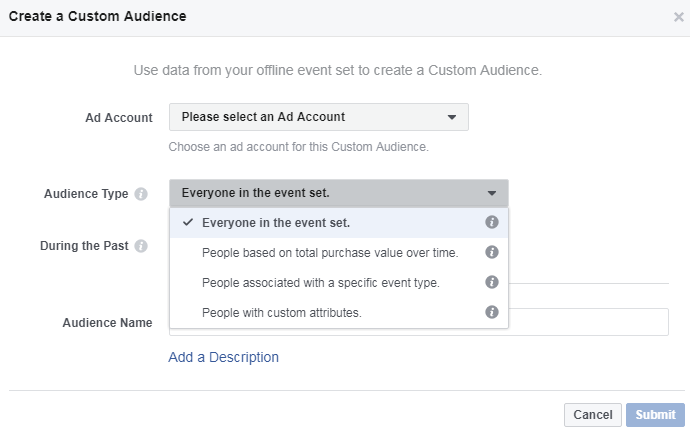
Task: Click info icon for specific event type option
Action: pos(491,282)
